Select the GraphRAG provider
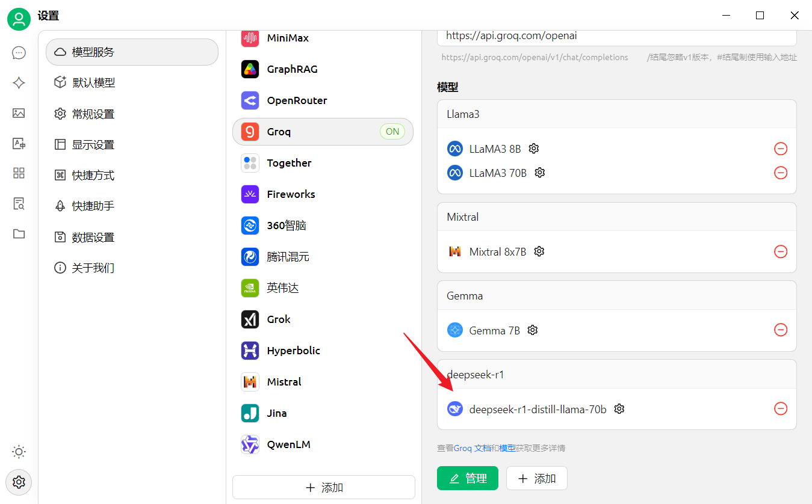 (x=323, y=69)
